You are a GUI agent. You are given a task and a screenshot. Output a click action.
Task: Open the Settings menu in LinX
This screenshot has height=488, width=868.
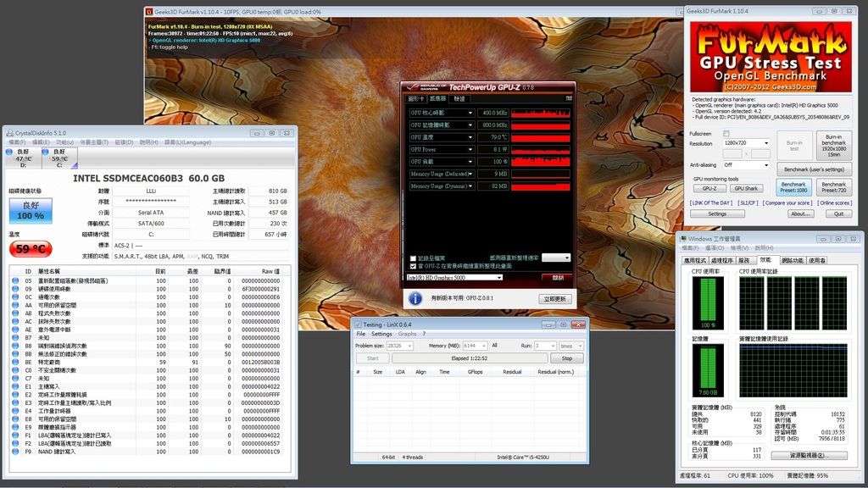381,334
